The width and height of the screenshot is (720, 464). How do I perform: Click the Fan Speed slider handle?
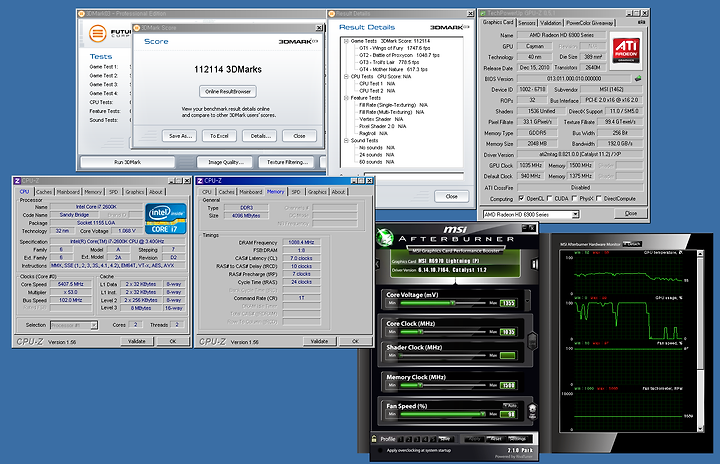pos(482,414)
